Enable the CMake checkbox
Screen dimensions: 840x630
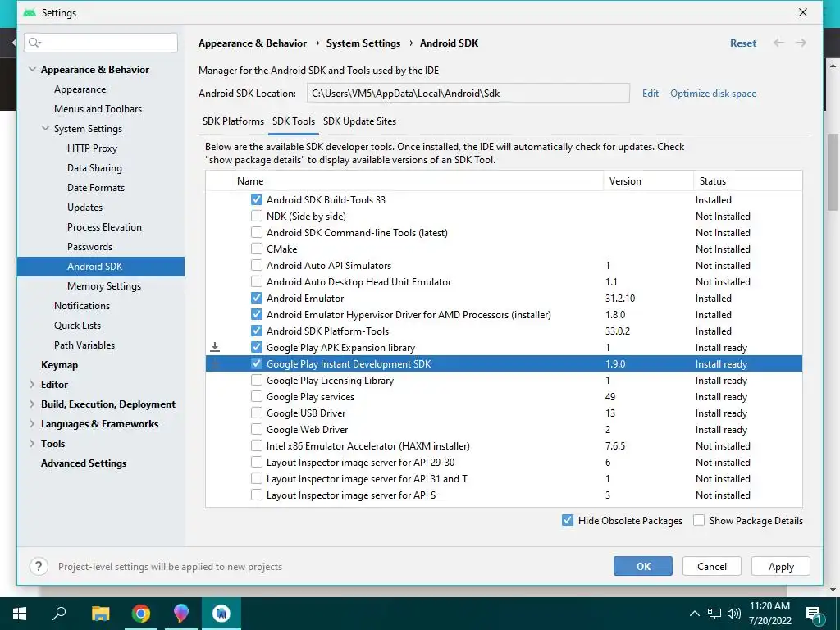[257, 249]
